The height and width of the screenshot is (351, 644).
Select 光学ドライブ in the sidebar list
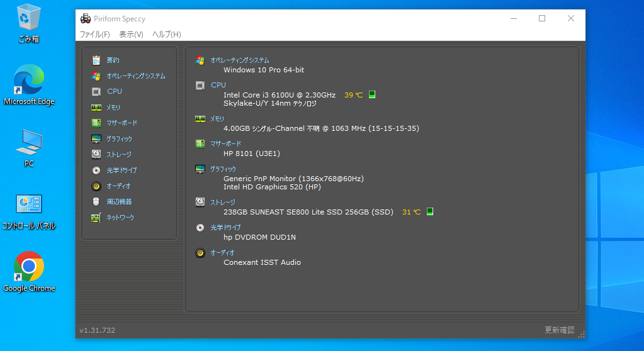[121, 170]
